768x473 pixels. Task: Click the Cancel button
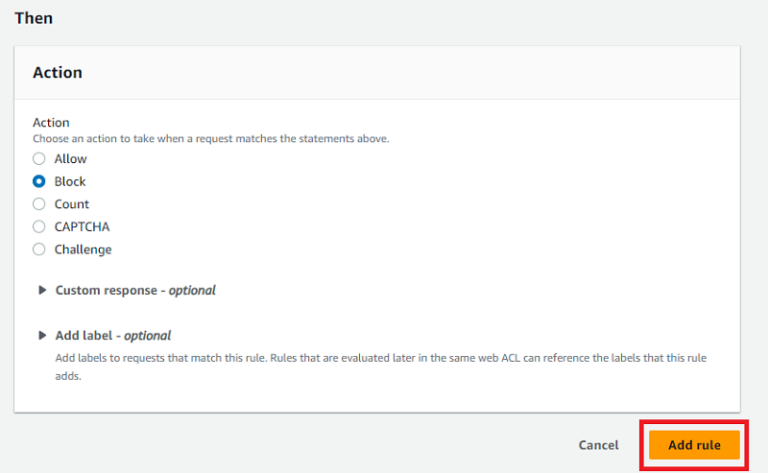[598, 445]
